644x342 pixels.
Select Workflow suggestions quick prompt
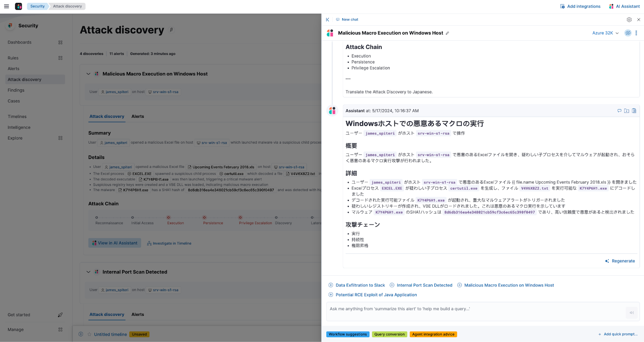coord(348,334)
